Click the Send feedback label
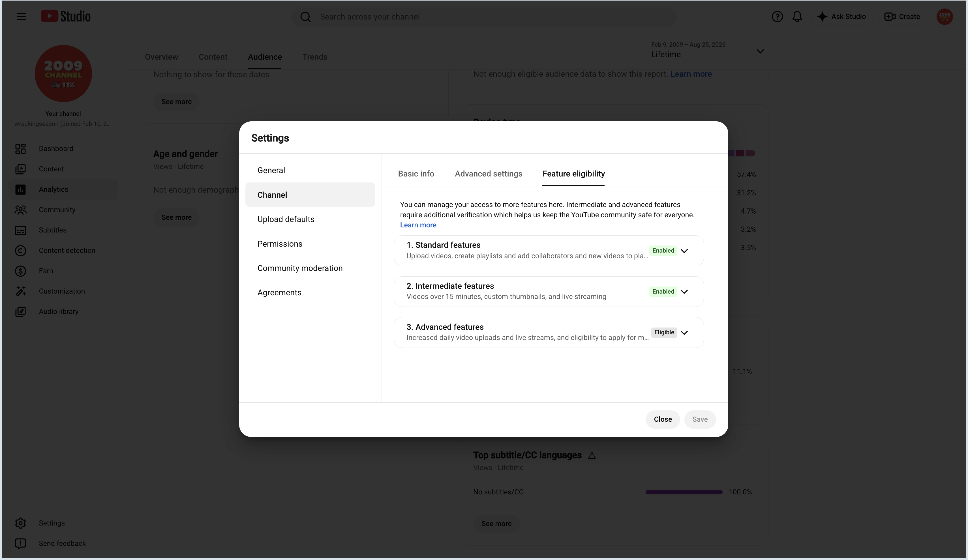Viewport: 968px width, 560px height. pyautogui.click(x=62, y=544)
